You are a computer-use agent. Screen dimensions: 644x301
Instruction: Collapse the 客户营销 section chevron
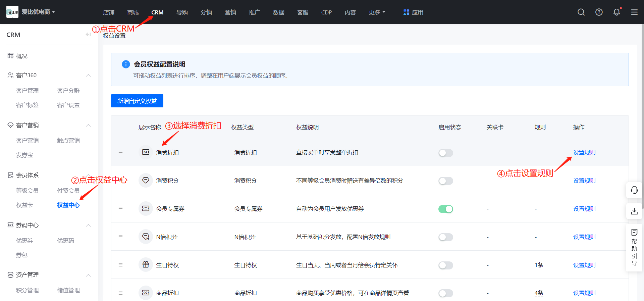tap(89, 125)
